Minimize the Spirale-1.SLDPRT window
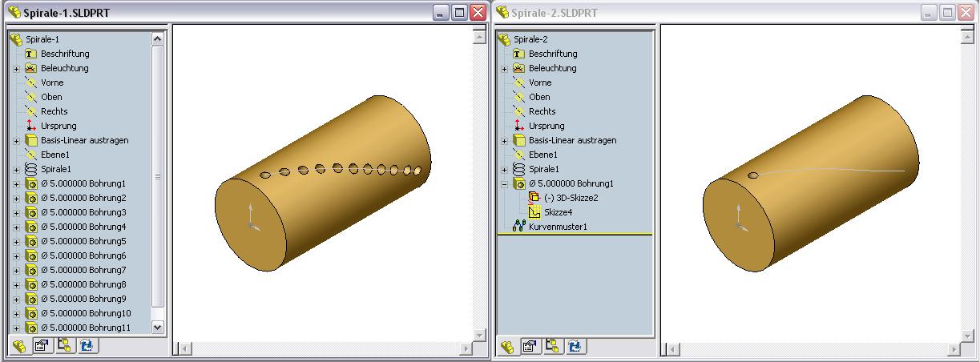Image resolution: width=980 pixels, height=362 pixels. click(442, 13)
